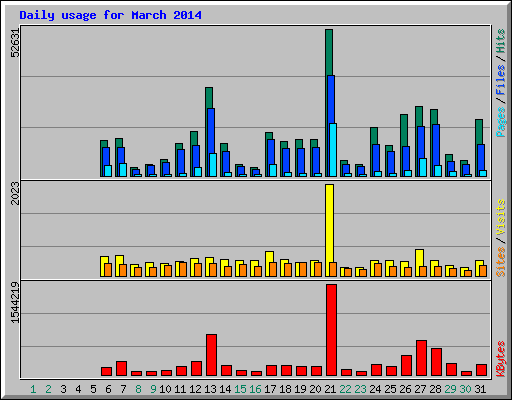The image size is (512, 400).
Task: Click the green hits bar top for day 13
Action: [x=209, y=98]
